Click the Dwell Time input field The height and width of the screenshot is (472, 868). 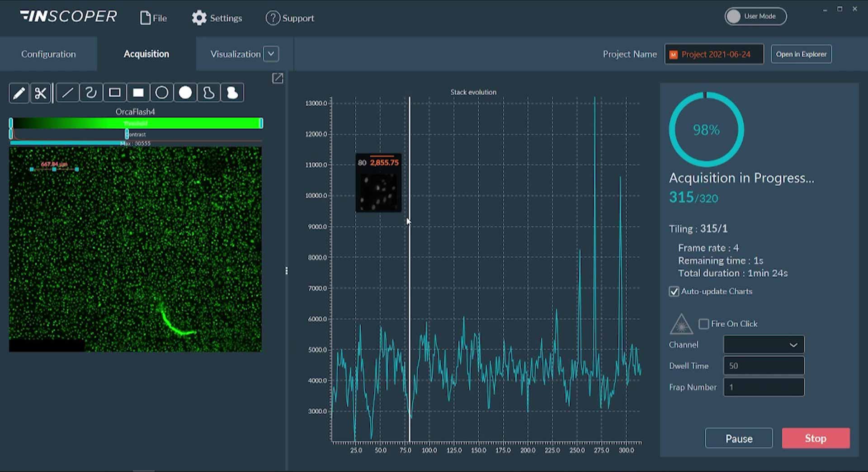point(763,365)
